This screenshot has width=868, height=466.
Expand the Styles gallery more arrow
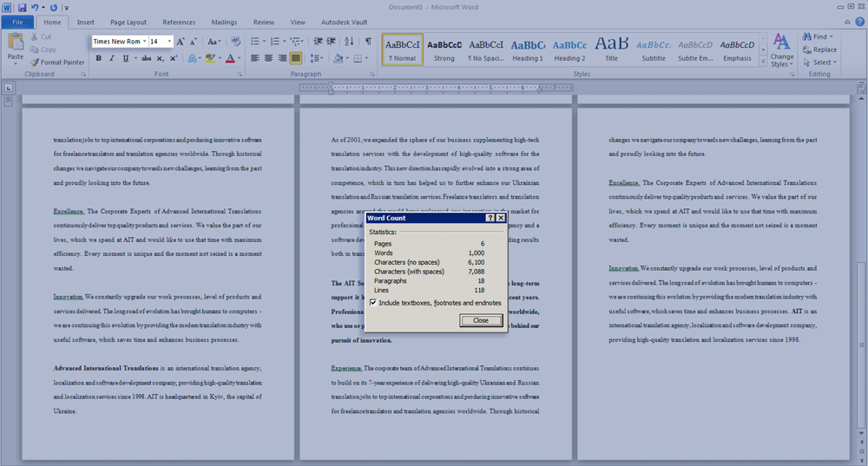[763, 62]
